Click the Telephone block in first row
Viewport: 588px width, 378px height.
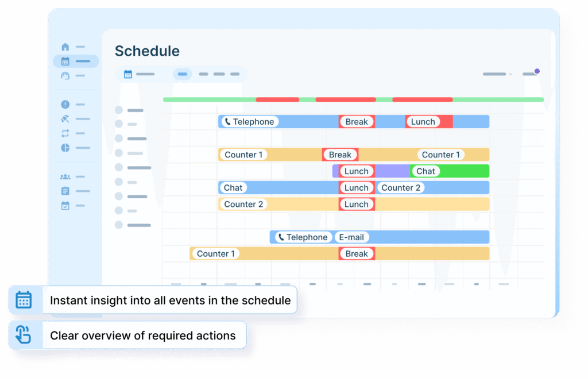click(250, 122)
